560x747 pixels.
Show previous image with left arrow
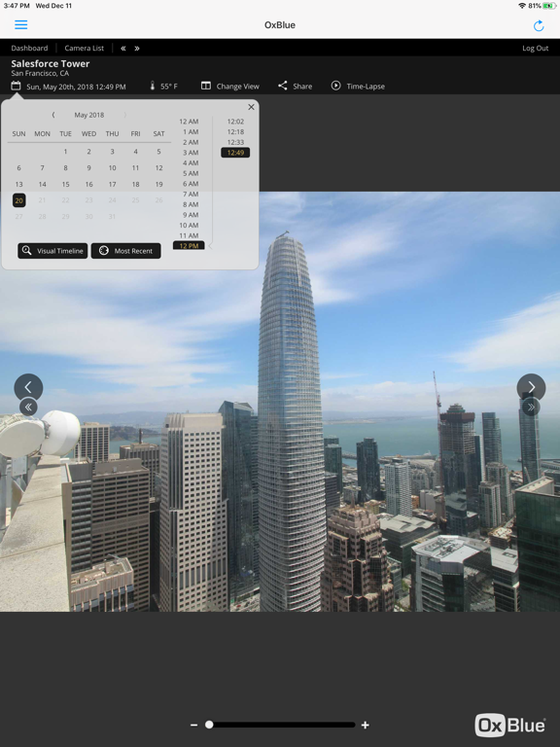[28, 388]
